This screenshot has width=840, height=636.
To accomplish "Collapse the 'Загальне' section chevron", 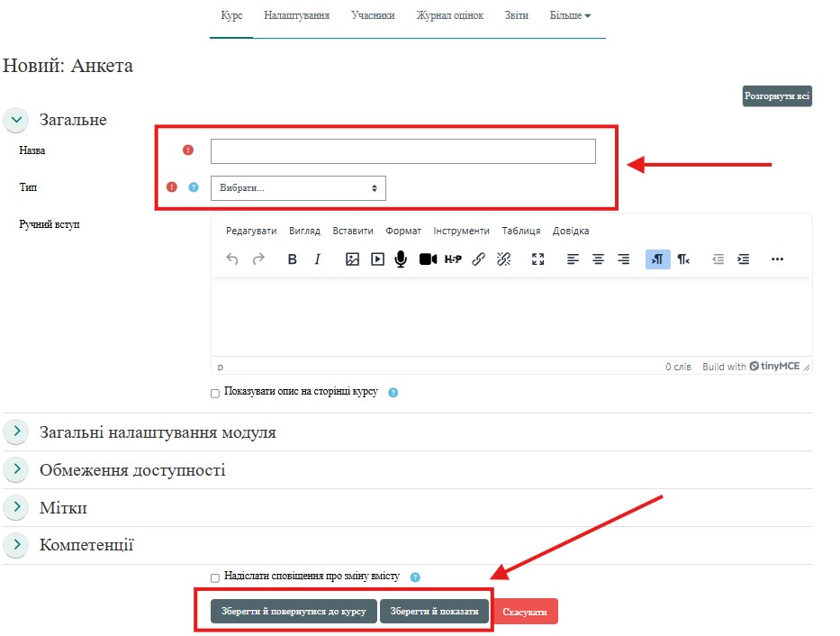I will pyautogui.click(x=16, y=120).
